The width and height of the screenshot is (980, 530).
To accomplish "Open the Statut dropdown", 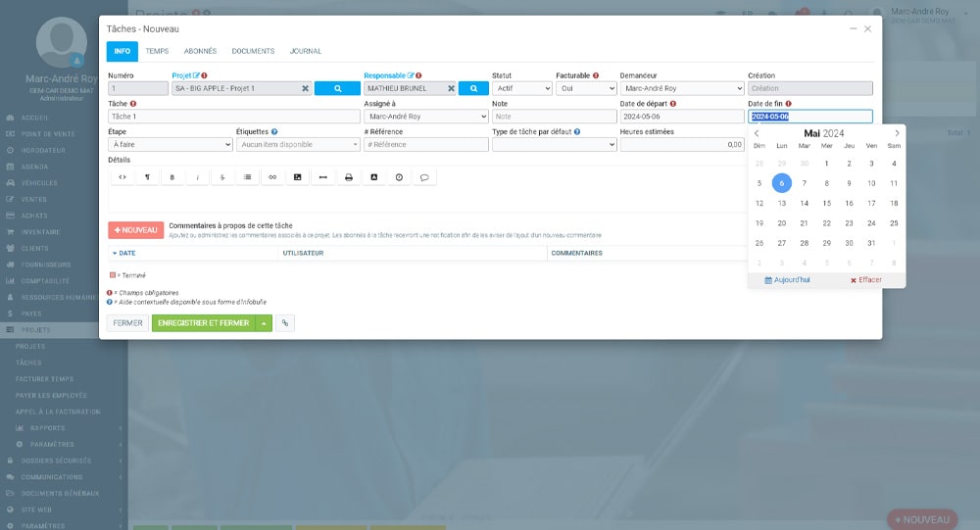I will point(521,88).
